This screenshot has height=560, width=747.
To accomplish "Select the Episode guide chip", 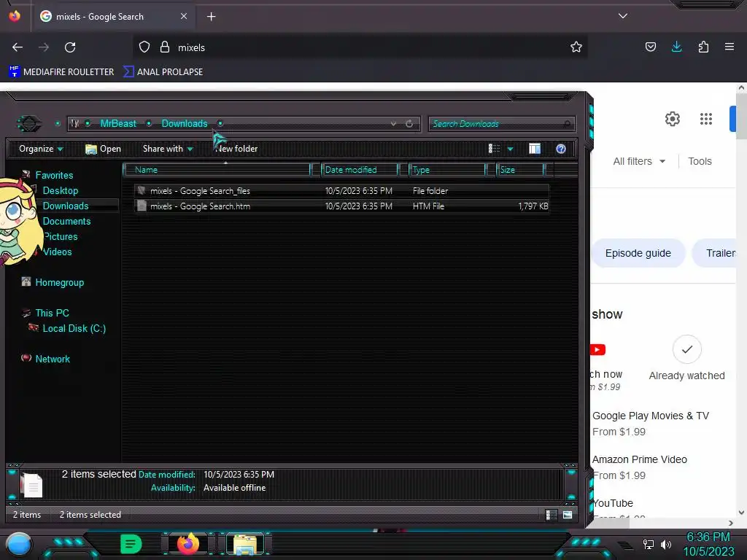I will [x=638, y=253].
